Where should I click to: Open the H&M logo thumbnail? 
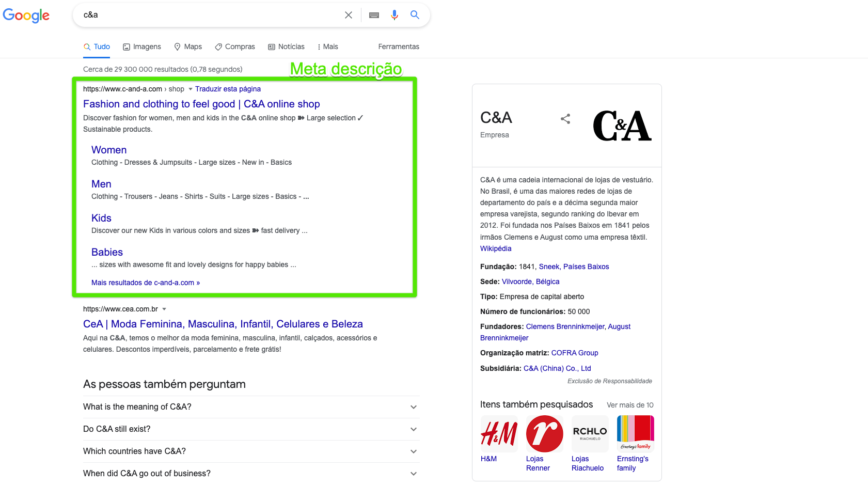point(499,433)
